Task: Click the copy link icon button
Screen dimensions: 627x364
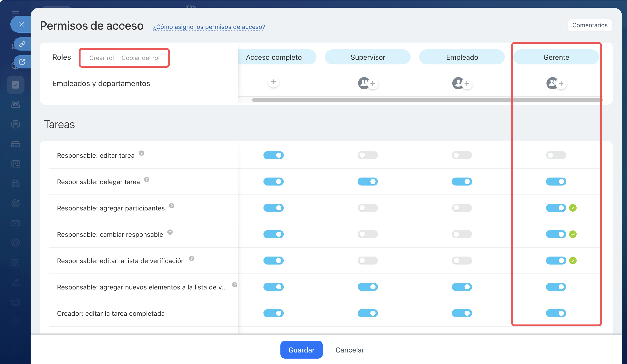Action: point(22,44)
